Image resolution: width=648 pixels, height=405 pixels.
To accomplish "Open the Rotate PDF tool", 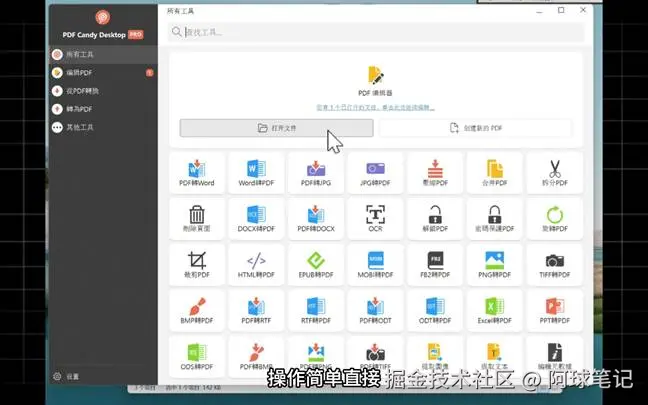I will [555, 219].
